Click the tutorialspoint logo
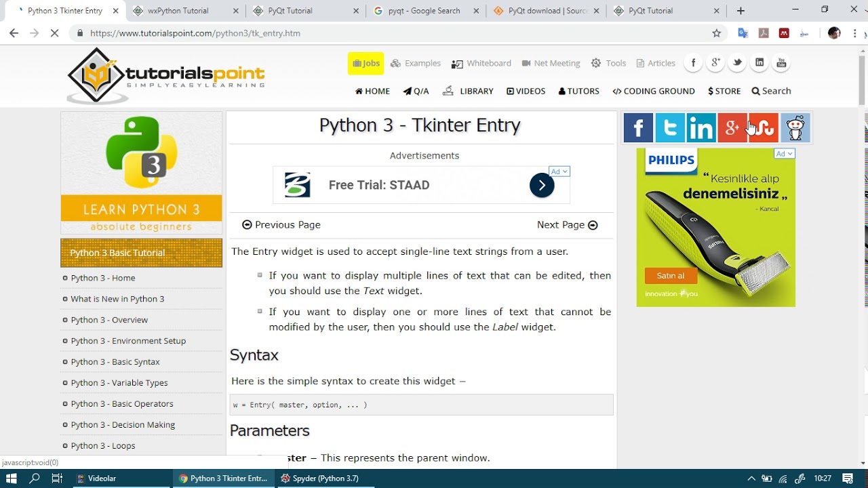Image resolution: width=868 pixels, height=488 pixels. [165, 75]
